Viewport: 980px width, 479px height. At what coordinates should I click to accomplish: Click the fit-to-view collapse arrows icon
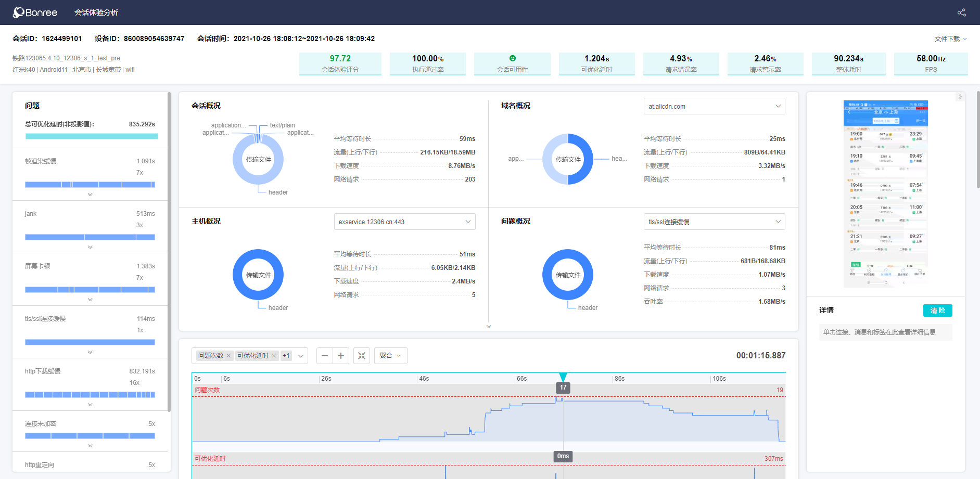(x=362, y=356)
